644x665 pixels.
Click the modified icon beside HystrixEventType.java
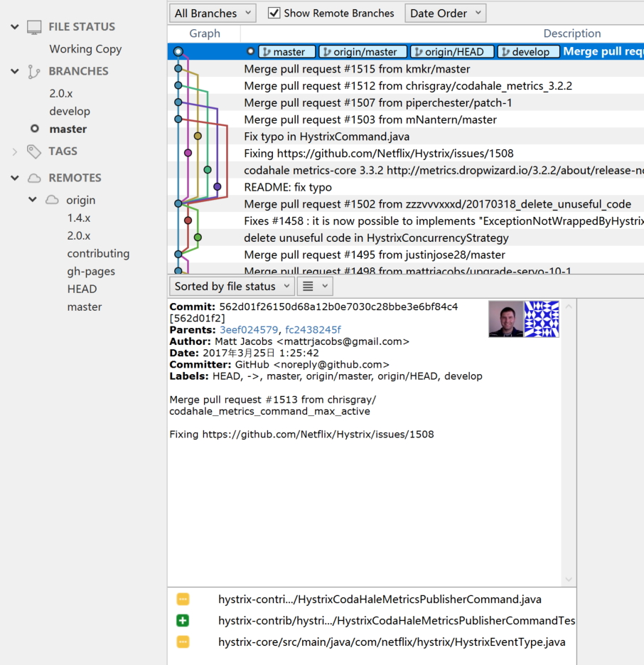[x=183, y=642]
